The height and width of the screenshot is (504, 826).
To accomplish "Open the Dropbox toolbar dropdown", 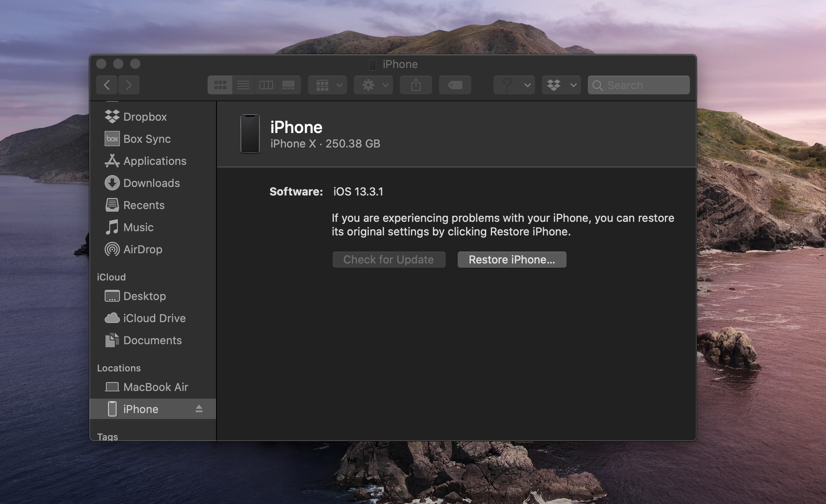I will point(561,85).
